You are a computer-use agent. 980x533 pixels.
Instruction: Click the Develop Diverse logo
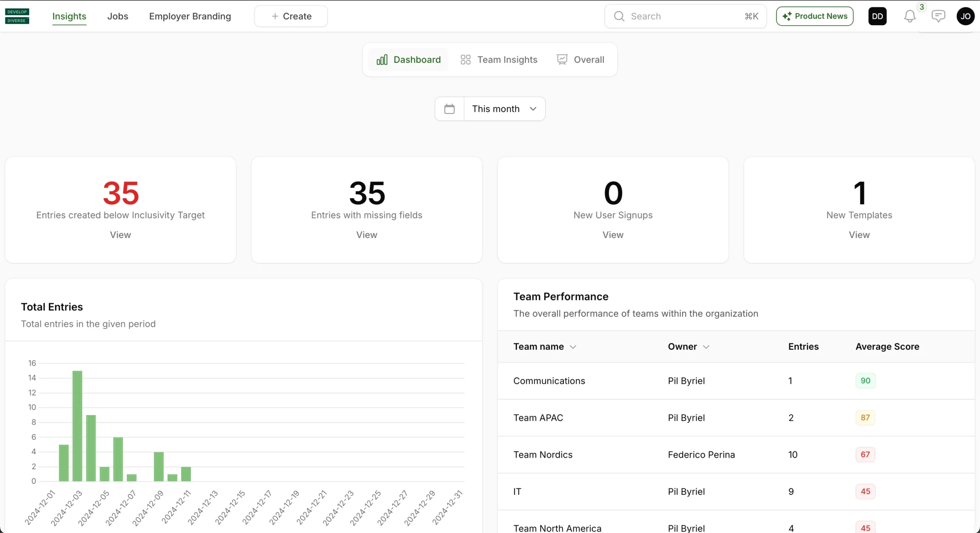click(17, 16)
